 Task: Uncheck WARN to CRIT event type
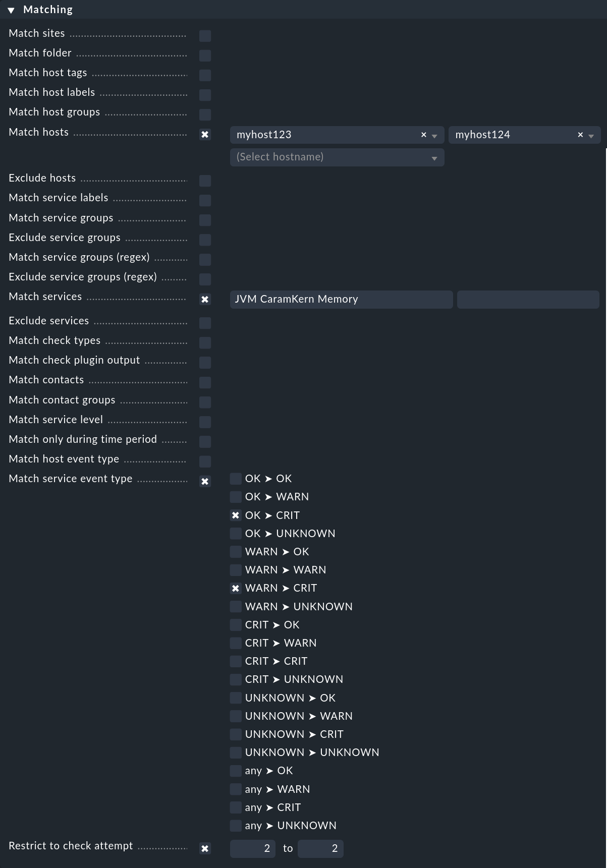pyautogui.click(x=236, y=588)
